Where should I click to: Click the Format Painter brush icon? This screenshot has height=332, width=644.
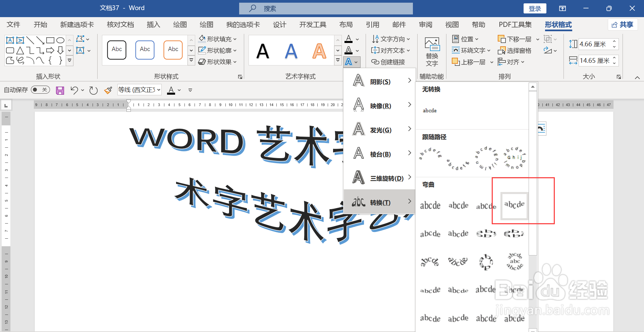108,90
